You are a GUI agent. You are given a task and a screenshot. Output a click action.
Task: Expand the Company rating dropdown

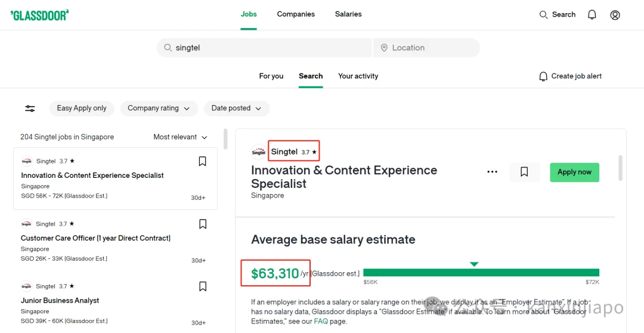pos(159,109)
